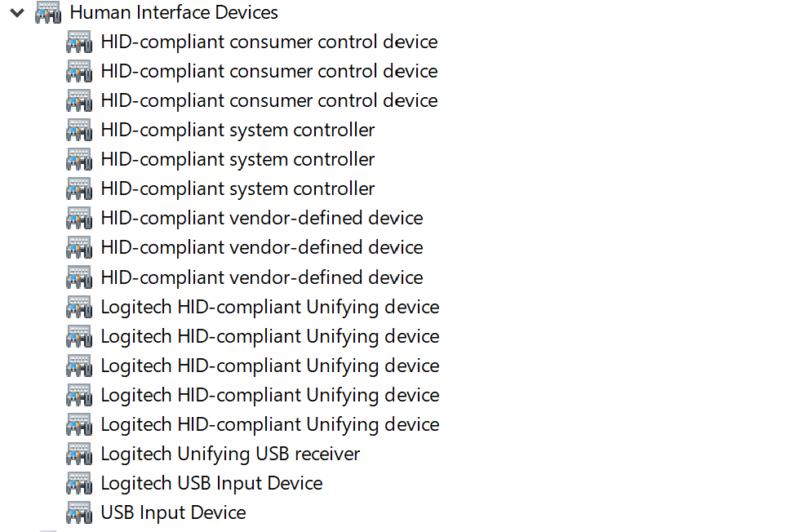Click the icon beside the last USB Input Device
This screenshot has height=532, width=790.
pyautogui.click(x=79, y=512)
